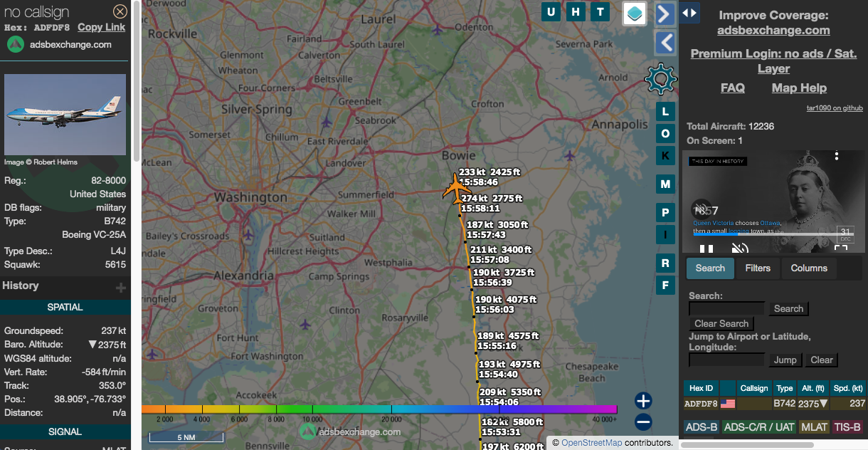Toggle the sidebar with the double-arrow button
This screenshot has width=868, height=450.
[689, 13]
